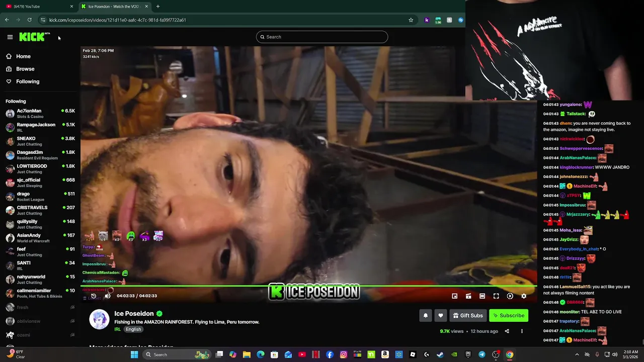644x362 pixels.
Task: Click the purple Kick extension icon
Action: pos(427,20)
